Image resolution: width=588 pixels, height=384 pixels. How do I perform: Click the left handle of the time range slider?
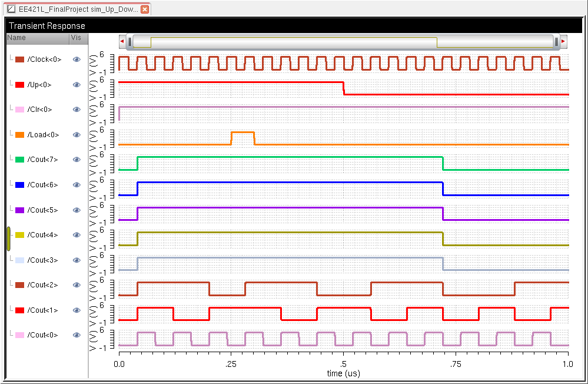tap(130, 42)
